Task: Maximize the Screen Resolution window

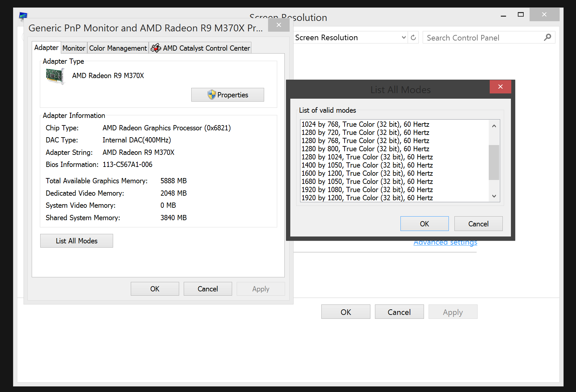Action: [521, 15]
